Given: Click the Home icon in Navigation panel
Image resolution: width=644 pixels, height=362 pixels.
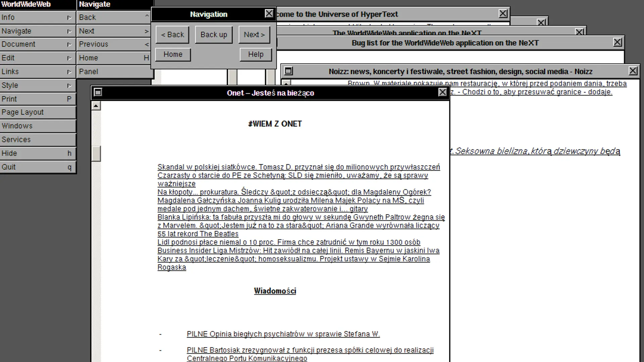Looking at the screenshot, I should pyautogui.click(x=172, y=54).
